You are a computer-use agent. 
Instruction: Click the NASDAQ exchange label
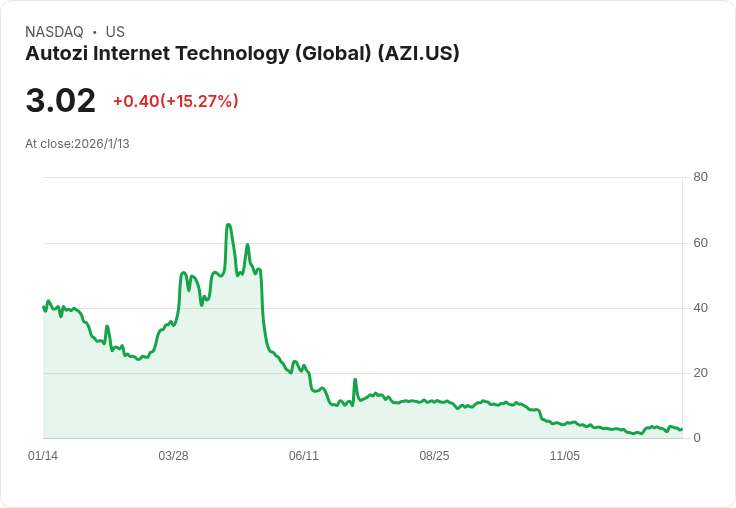tap(54, 32)
